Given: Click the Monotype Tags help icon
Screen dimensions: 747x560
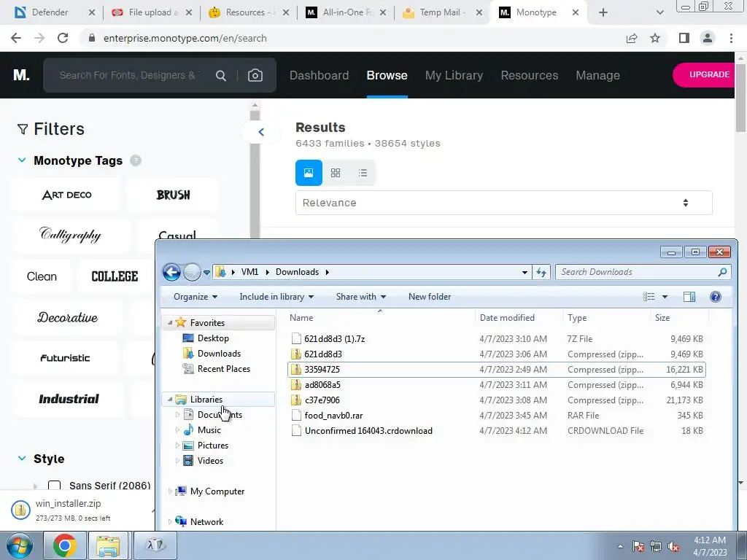Looking at the screenshot, I should tap(136, 160).
